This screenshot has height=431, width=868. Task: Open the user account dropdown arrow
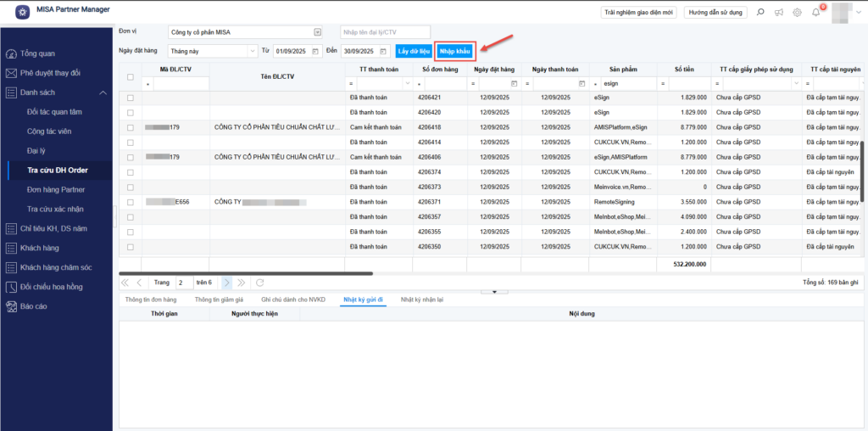click(858, 12)
